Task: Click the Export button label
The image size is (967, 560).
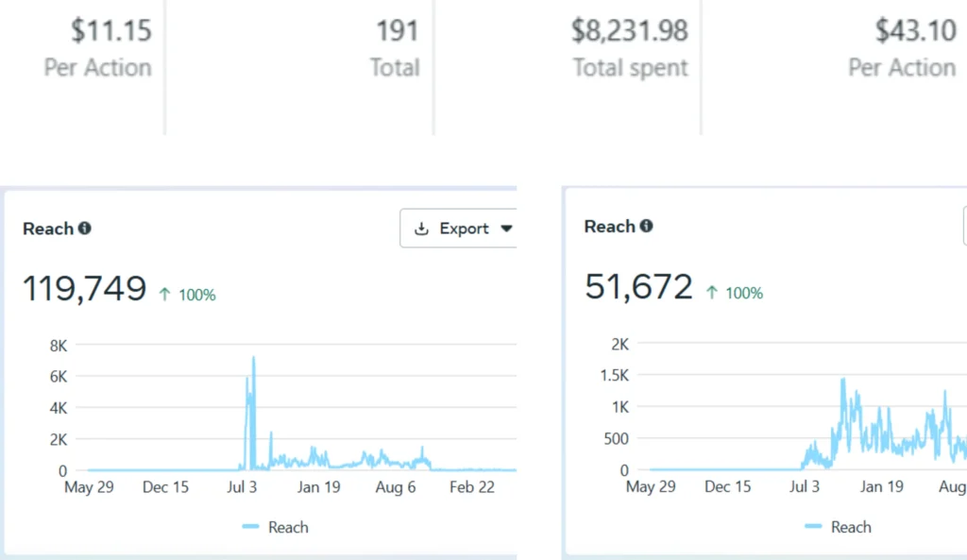Action: coord(464,229)
